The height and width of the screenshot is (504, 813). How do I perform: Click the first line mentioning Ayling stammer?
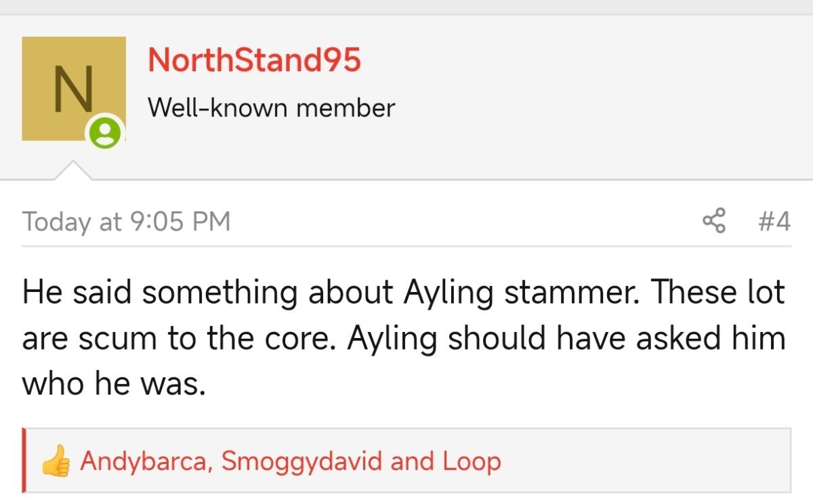404,293
